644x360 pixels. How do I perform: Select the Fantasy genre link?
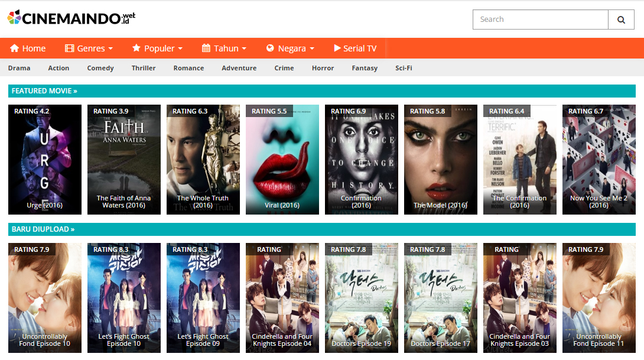click(365, 68)
